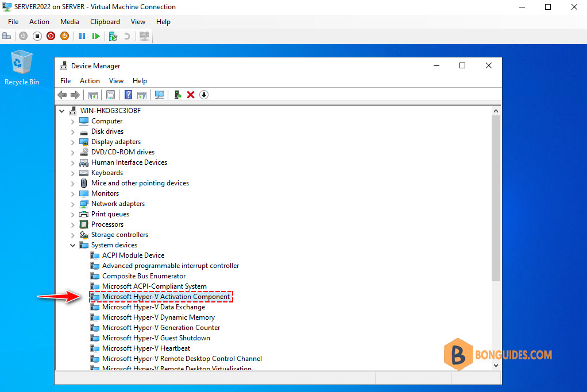
Task: Click the grayed-out Start VM power icon
Action: coord(23,36)
